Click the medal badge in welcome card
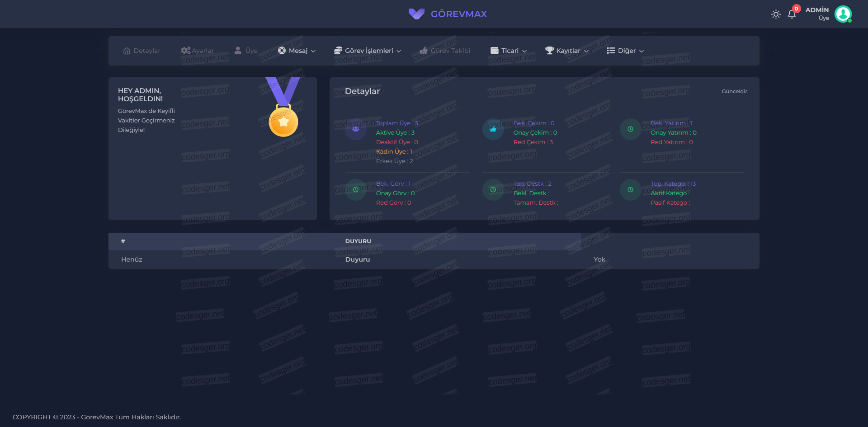The image size is (868, 427). coord(283,121)
